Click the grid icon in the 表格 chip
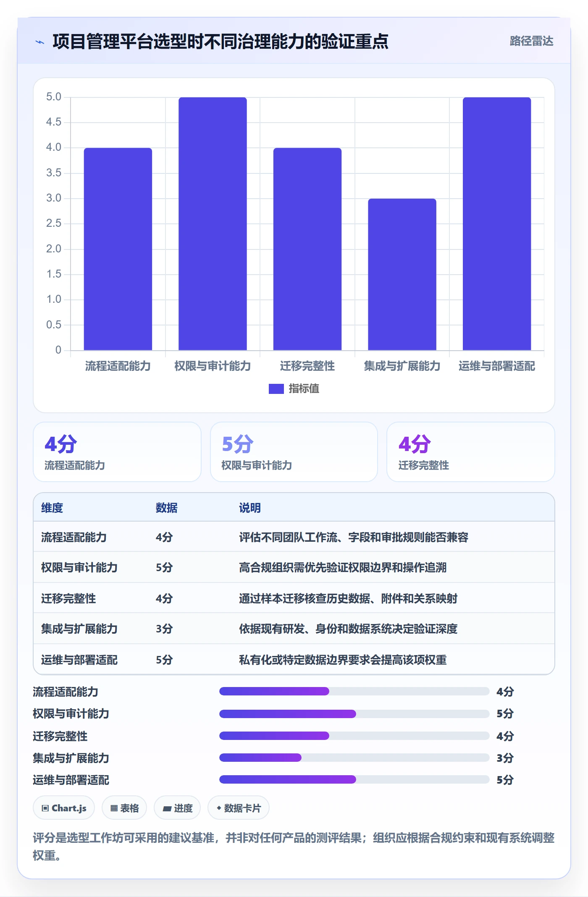This screenshot has width=588, height=897. coord(114,808)
